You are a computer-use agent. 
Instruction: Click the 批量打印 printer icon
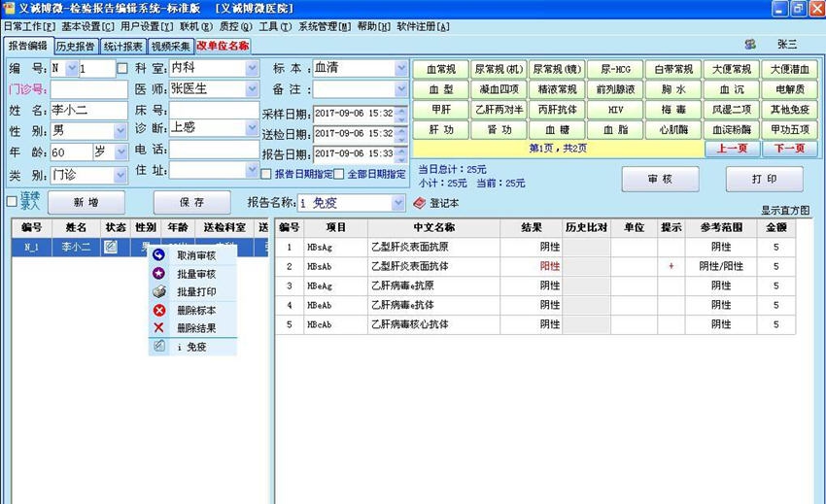[158, 291]
